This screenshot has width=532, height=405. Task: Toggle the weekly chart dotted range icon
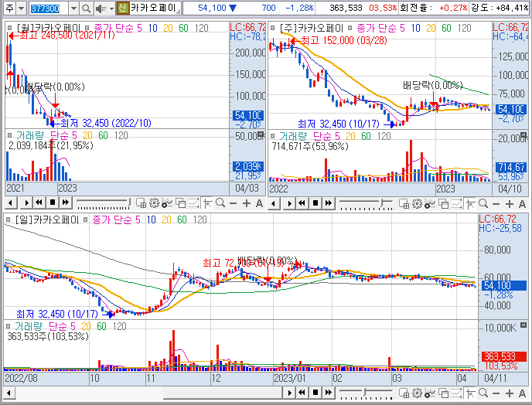click(x=457, y=203)
